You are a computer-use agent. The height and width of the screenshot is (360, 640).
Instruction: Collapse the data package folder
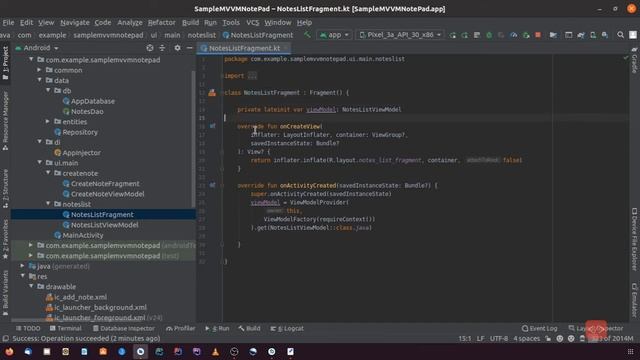pyautogui.click(x=40, y=80)
